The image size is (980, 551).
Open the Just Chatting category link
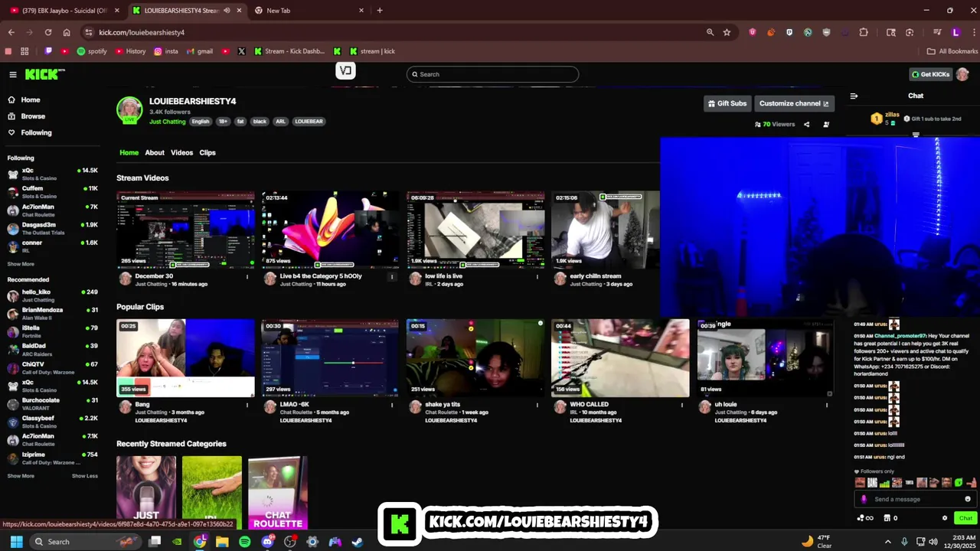tap(167, 122)
